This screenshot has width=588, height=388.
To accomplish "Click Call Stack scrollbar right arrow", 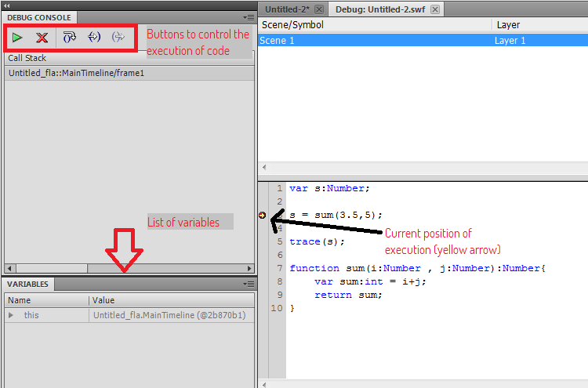I will click(x=249, y=268).
